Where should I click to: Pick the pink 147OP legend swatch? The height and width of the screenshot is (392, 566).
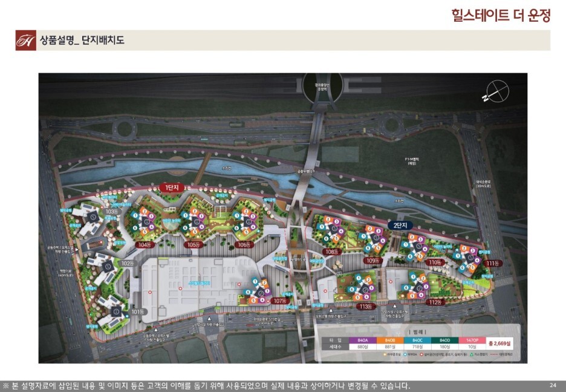pos(472,341)
